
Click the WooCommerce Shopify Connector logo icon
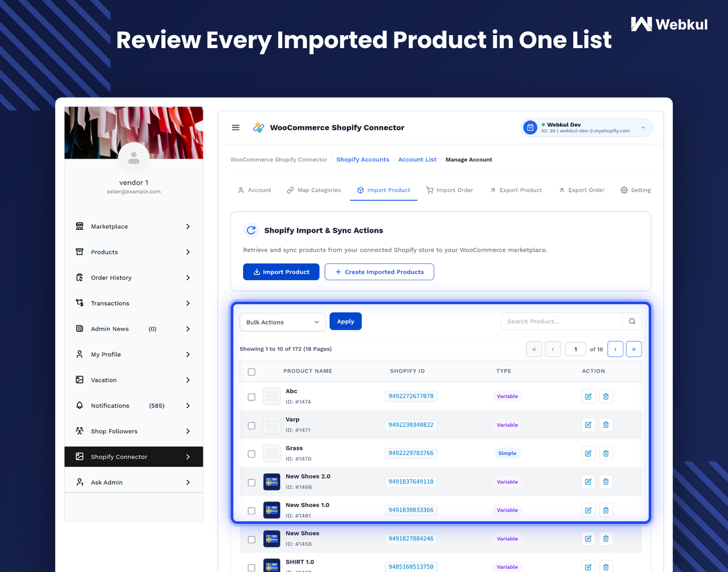259,127
